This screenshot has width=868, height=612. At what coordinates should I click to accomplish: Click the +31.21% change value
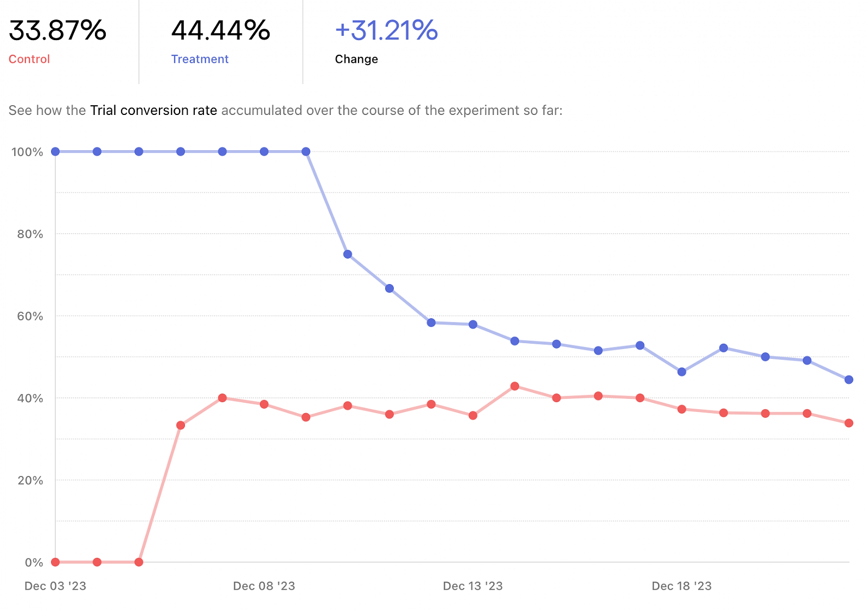386,30
